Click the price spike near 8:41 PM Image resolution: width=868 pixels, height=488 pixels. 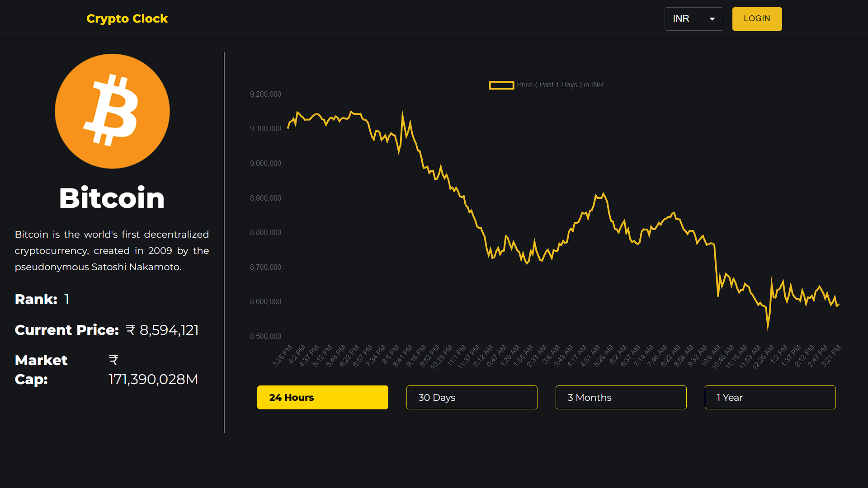tap(402, 113)
